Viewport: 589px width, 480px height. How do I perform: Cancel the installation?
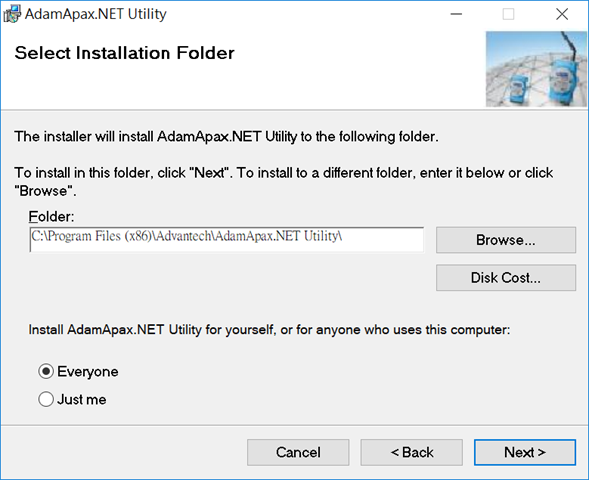coord(298,452)
